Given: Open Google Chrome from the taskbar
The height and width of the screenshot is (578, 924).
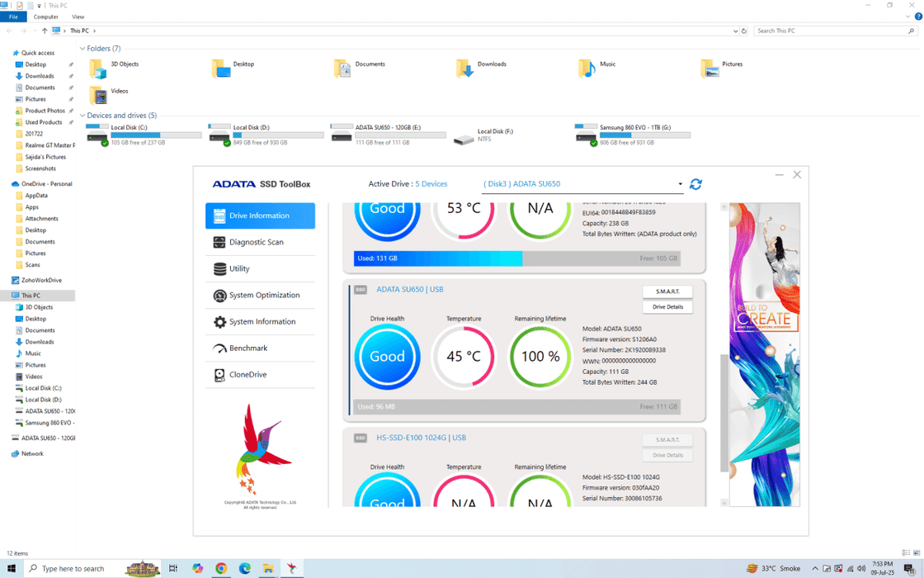Looking at the screenshot, I should (221, 568).
